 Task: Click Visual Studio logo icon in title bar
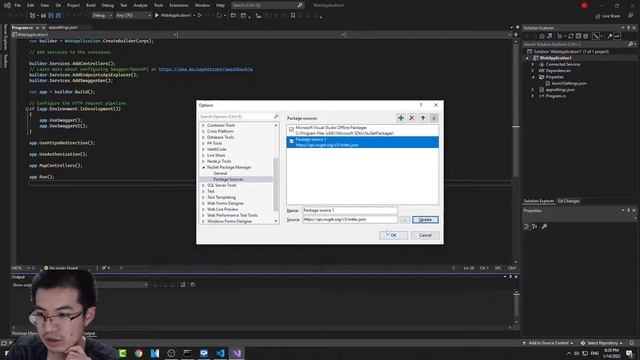[7, 5]
